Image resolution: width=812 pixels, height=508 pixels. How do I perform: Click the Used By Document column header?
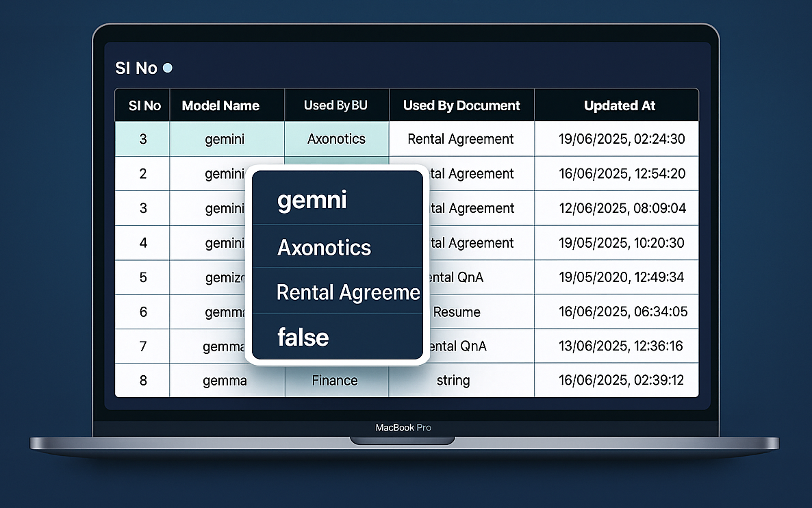pyautogui.click(x=461, y=105)
